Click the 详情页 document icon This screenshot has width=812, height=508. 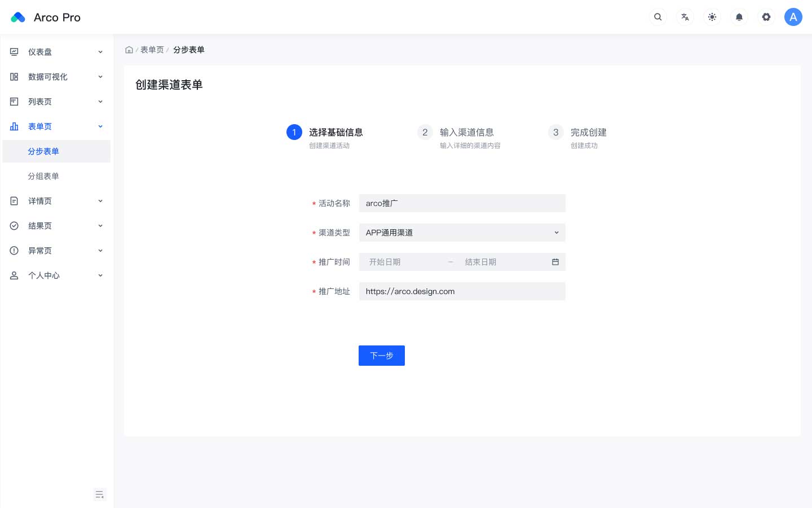[14, 201]
